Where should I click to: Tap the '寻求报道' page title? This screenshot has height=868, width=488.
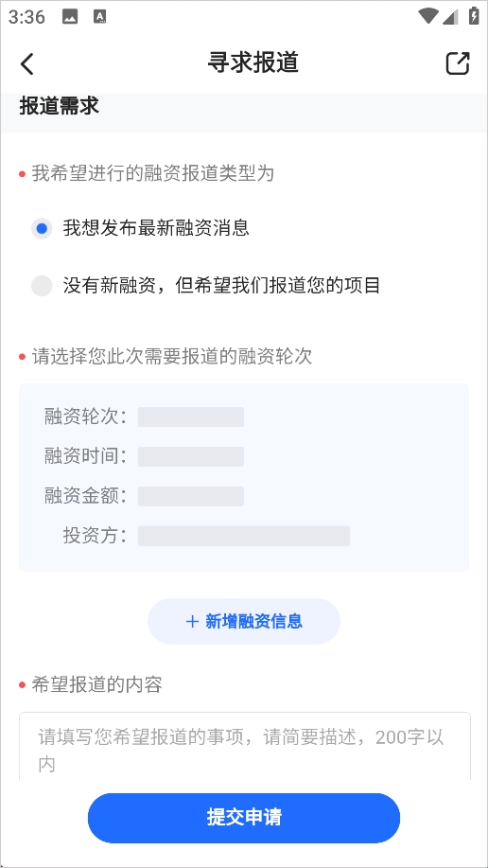coord(253,62)
